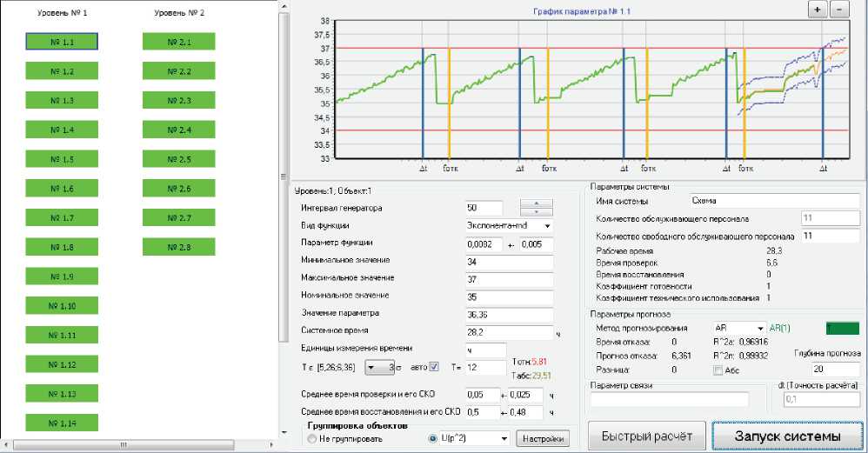The height and width of the screenshot is (453, 868).
Task: Click average recovery time field 0,5
Action: coord(482,412)
